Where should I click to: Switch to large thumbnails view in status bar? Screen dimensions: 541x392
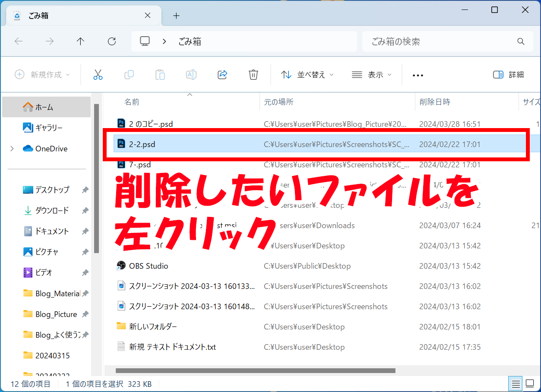(x=529, y=383)
